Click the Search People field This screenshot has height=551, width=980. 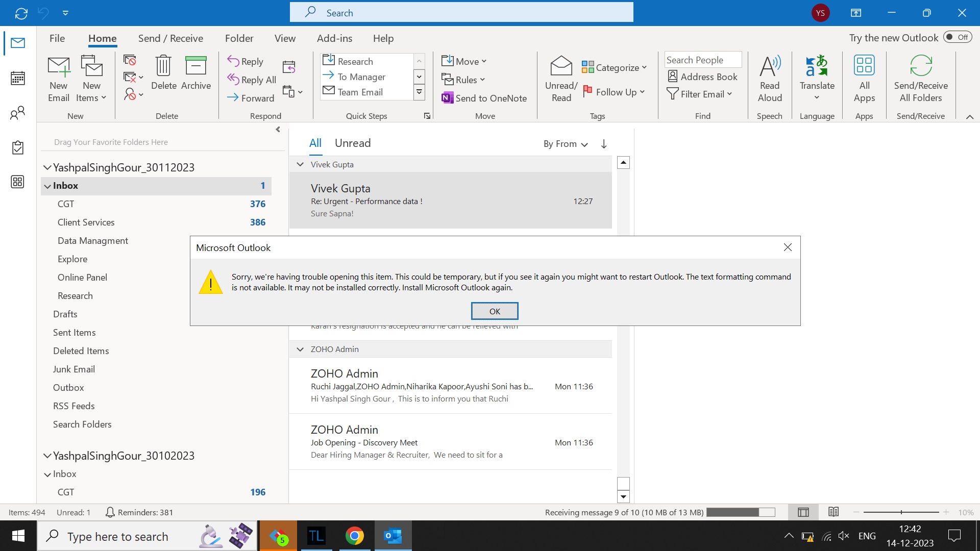[x=703, y=60]
